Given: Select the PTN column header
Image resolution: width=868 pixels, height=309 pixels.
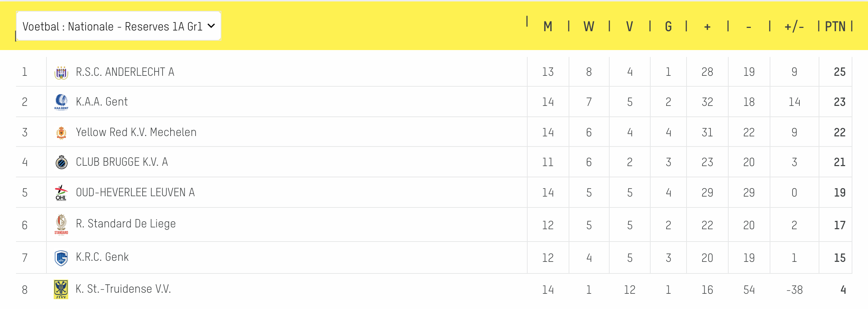Looking at the screenshot, I should [835, 26].
